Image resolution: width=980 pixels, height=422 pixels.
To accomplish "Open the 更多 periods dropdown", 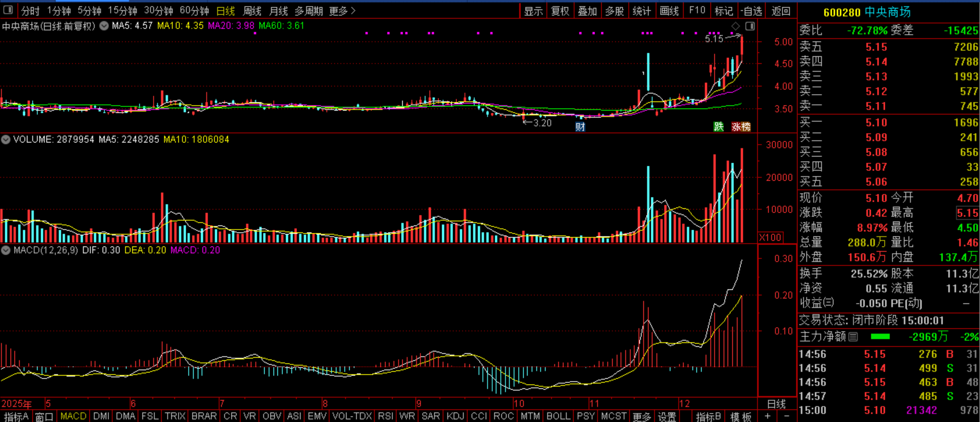I will click(342, 10).
